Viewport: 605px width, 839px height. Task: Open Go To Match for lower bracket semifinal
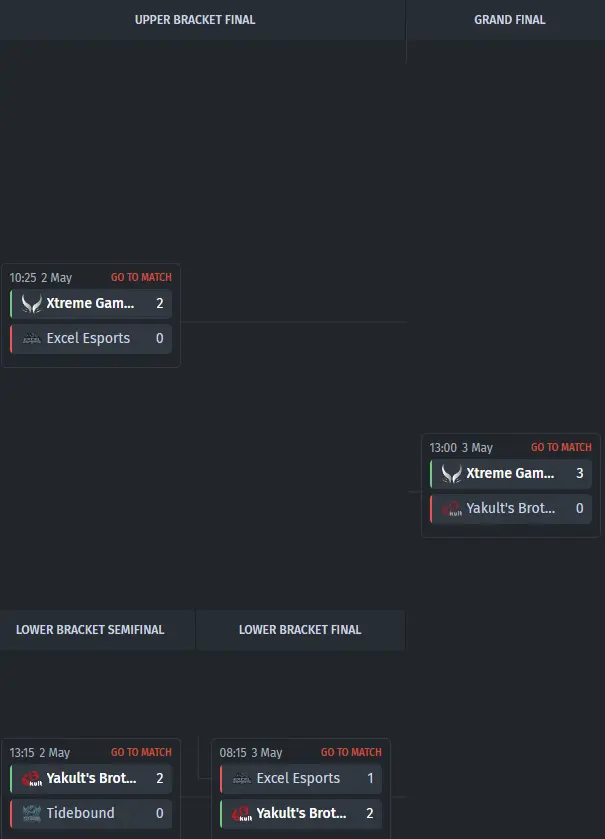[x=141, y=752]
